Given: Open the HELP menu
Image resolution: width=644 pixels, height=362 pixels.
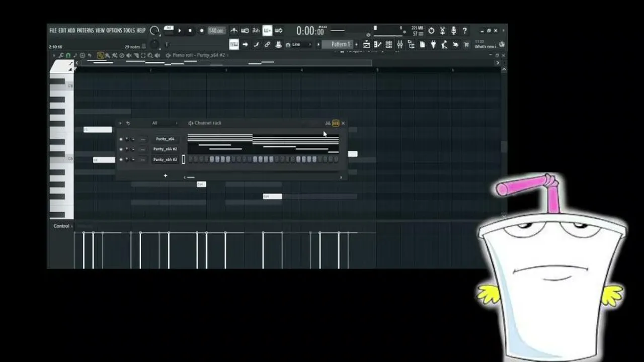Looking at the screenshot, I should (141, 31).
